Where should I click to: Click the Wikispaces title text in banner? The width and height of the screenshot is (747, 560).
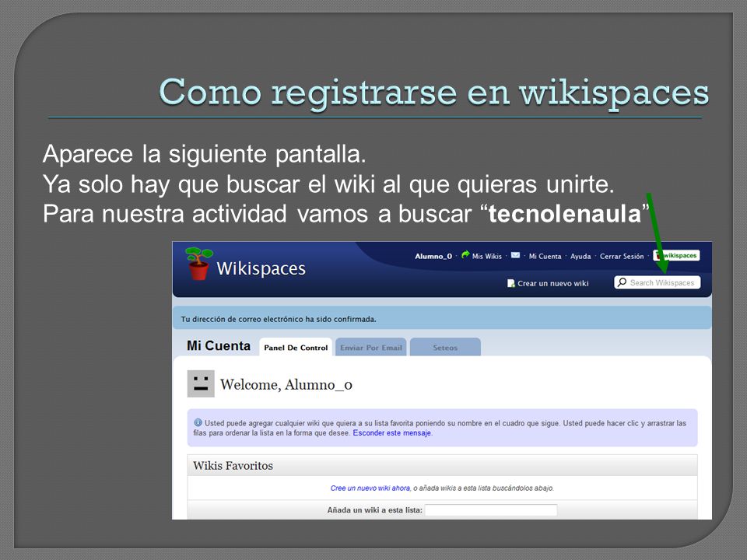click(x=261, y=268)
